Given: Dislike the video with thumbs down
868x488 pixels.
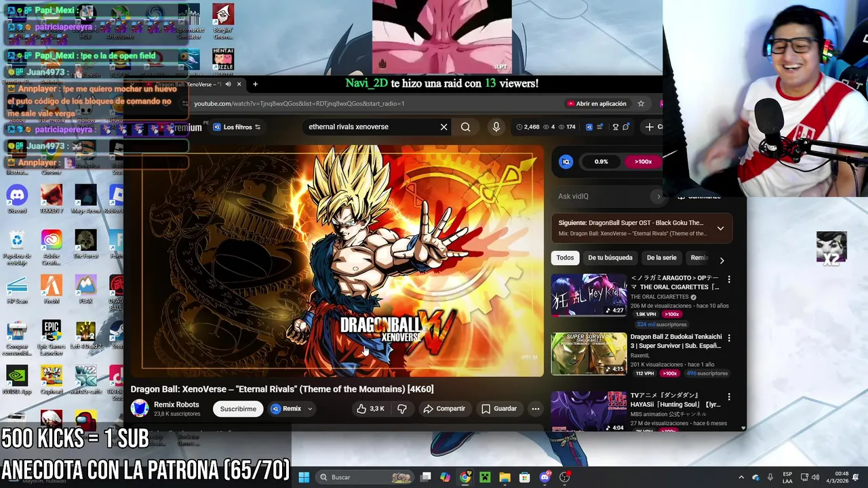Looking at the screenshot, I should [x=402, y=409].
